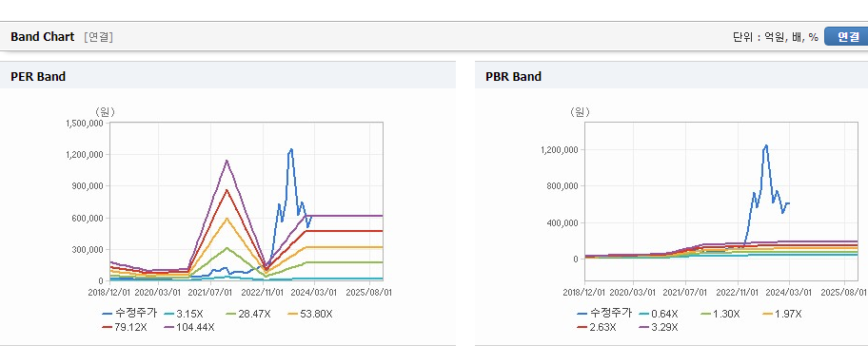The width and height of the screenshot is (868, 346).
Task: Click the blue price peak in PBR Band chart
Action: coord(766,146)
